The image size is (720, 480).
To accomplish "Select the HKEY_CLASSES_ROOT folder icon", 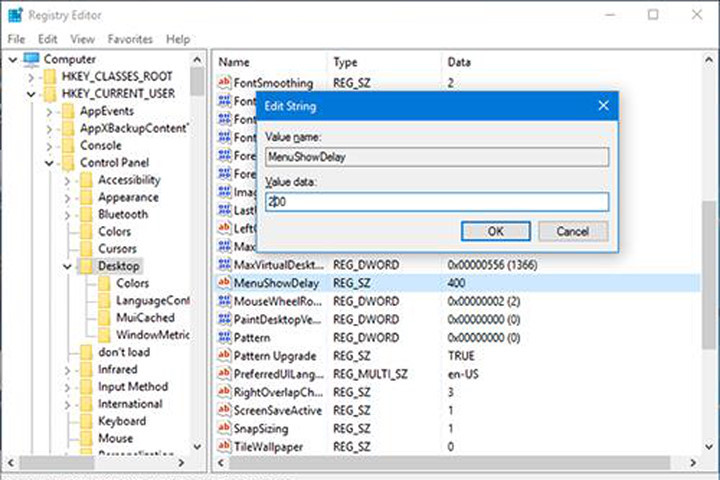I will tap(50, 77).
